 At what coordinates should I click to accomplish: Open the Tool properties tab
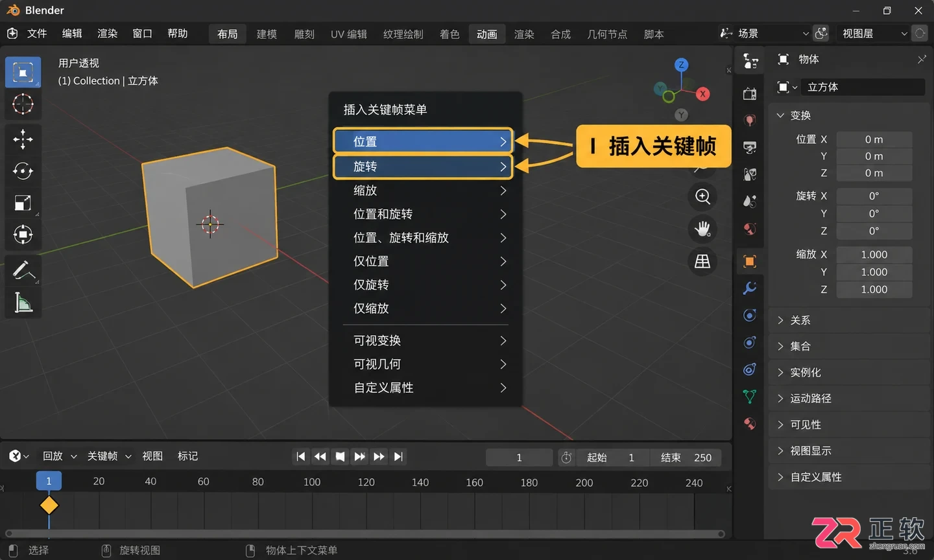click(x=750, y=62)
